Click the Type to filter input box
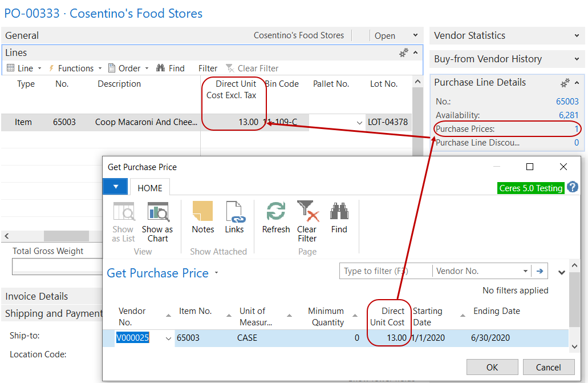Screen dimensions: 588x383 click(x=385, y=271)
